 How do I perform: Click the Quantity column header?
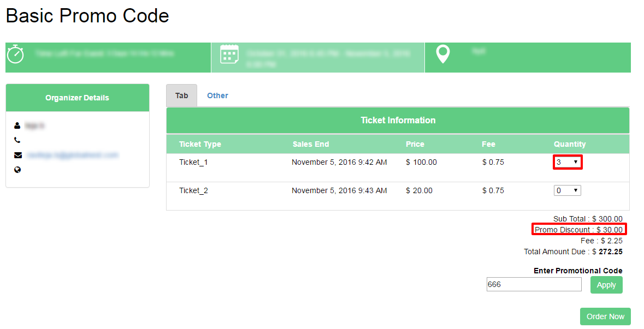click(x=570, y=144)
